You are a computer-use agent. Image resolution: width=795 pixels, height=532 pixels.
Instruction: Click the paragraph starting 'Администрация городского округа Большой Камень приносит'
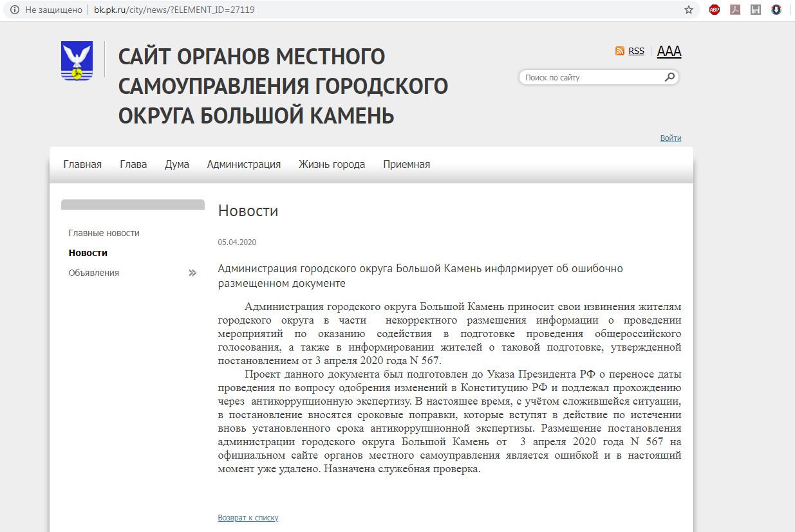449,333
